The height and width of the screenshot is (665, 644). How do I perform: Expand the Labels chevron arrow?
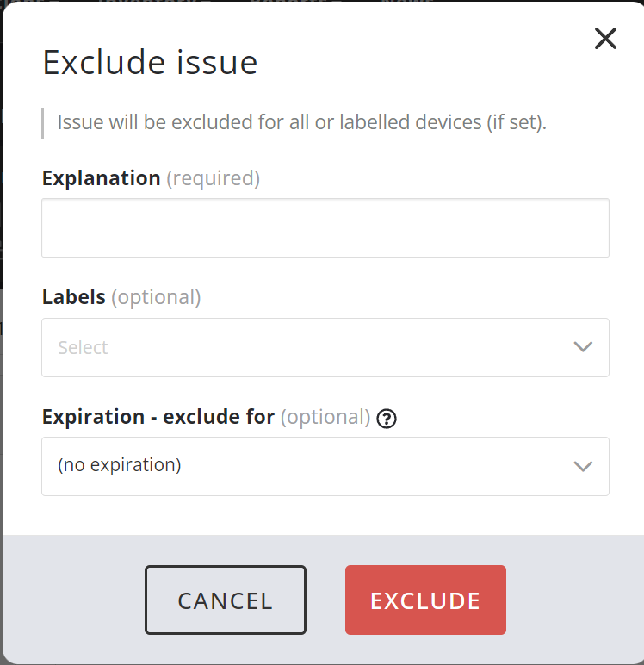click(x=583, y=347)
